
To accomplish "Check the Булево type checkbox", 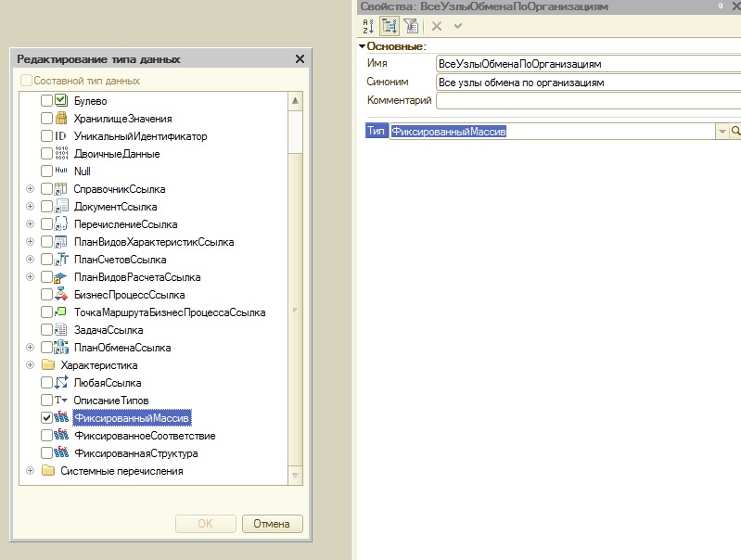I will 46,101.
